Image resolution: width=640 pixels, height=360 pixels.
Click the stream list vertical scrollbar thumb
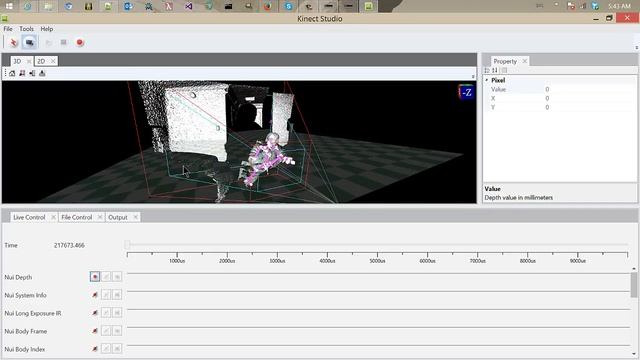click(x=634, y=285)
